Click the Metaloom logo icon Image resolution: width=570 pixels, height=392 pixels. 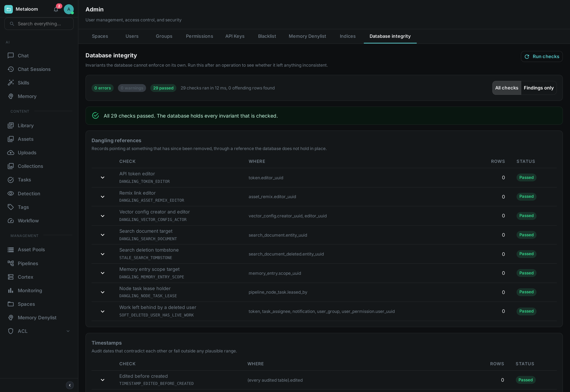(x=9, y=9)
